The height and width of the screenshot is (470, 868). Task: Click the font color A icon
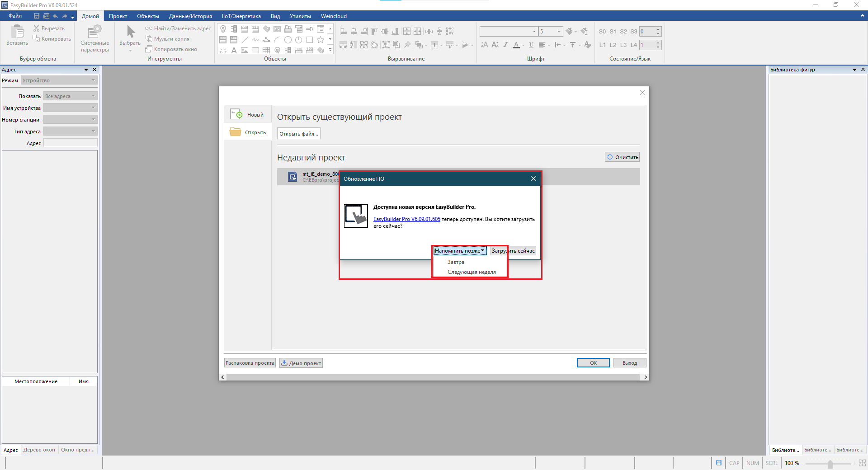516,45
